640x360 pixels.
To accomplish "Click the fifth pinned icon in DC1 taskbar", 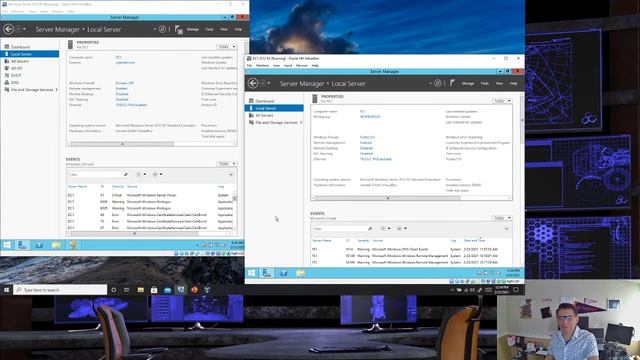I will pos(73,245).
